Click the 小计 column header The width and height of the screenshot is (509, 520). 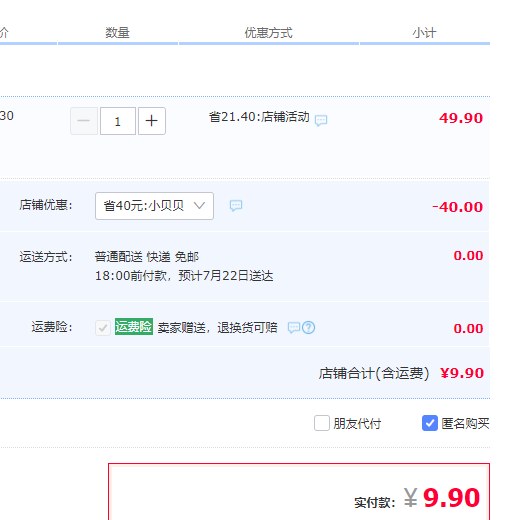424,33
